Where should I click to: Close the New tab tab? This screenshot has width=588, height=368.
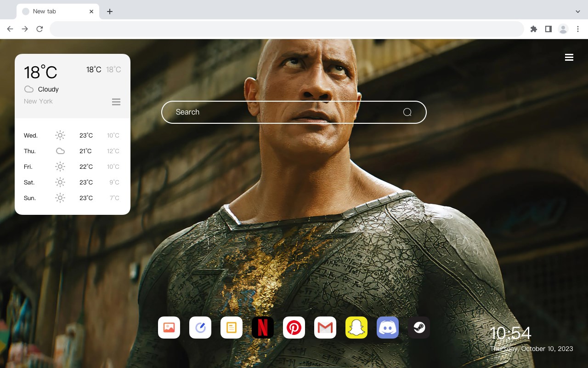coord(91,11)
